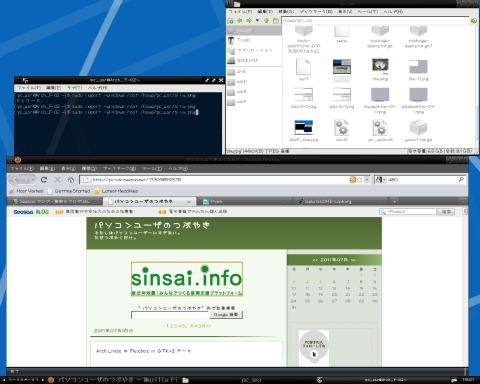Click the Seesaa BLOG logo

click(x=31, y=212)
